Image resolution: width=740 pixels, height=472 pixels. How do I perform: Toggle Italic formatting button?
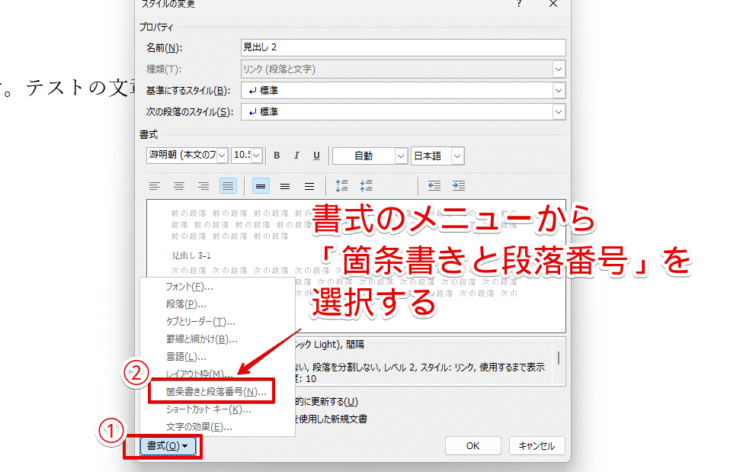click(x=297, y=156)
